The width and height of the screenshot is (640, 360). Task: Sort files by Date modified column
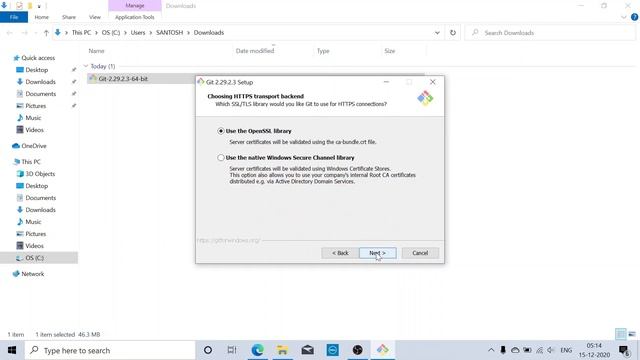click(x=255, y=51)
